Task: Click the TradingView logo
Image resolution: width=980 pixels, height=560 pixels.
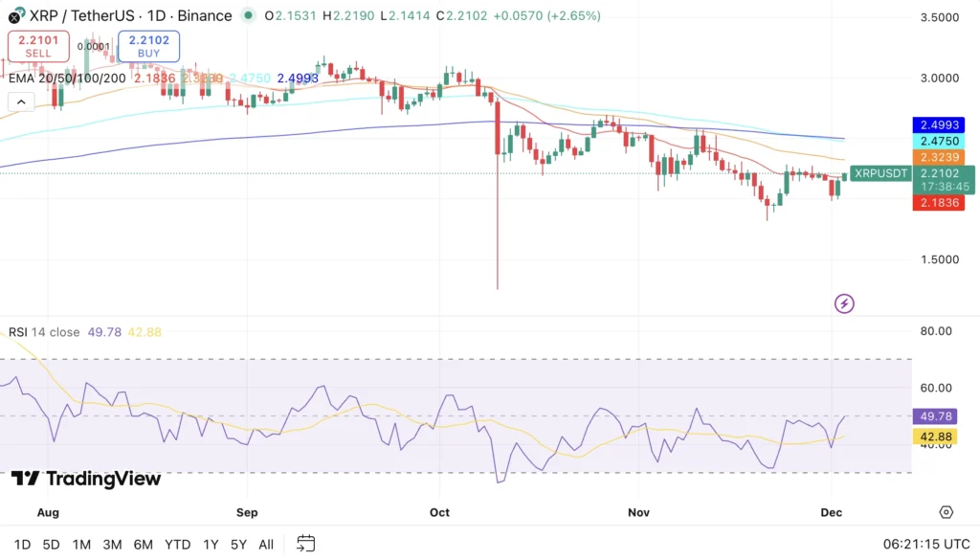Action: click(x=86, y=479)
